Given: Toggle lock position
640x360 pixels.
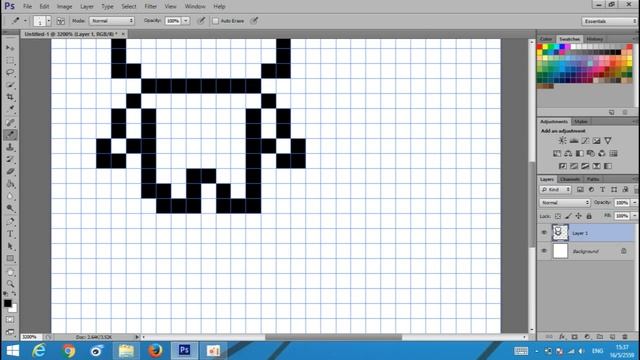Looking at the screenshot, I should coord(578,216).
